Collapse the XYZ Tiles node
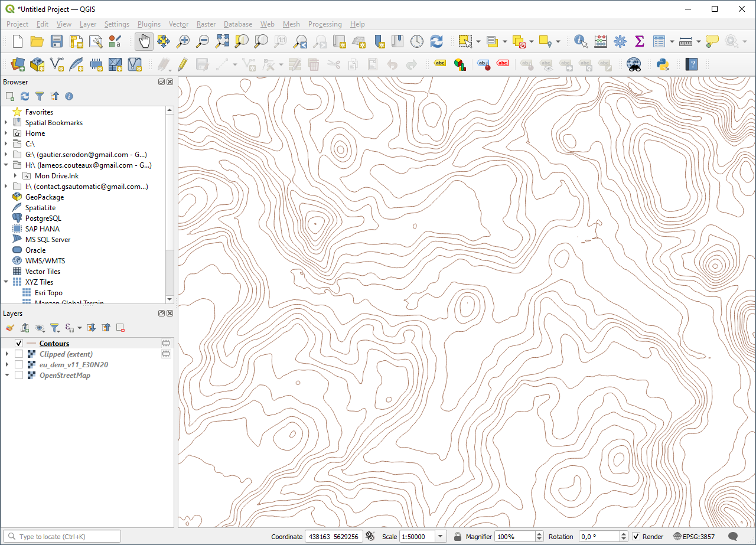The width and height of the screenshot is (756, 545). 6,282
